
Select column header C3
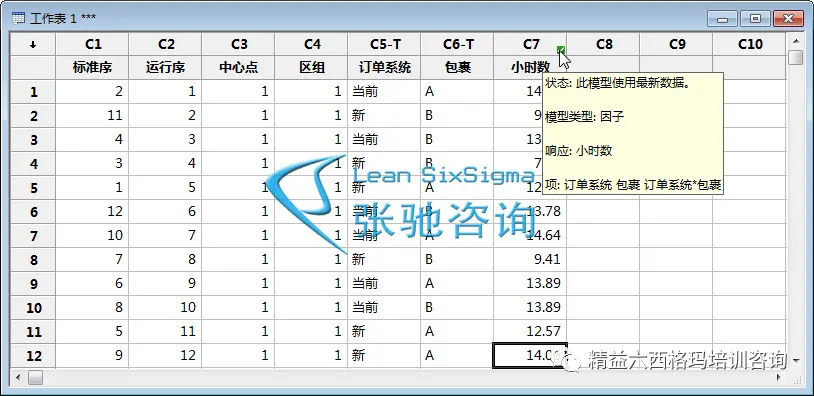(239, 45)
